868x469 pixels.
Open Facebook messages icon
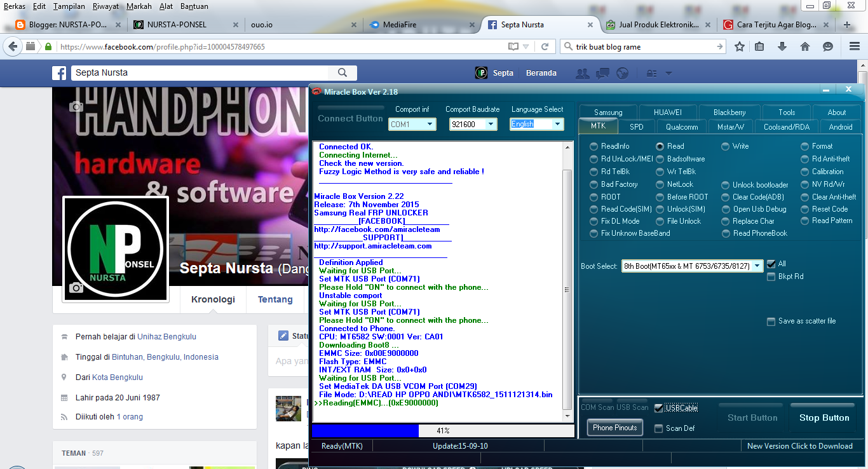click(x=602, y=73)
